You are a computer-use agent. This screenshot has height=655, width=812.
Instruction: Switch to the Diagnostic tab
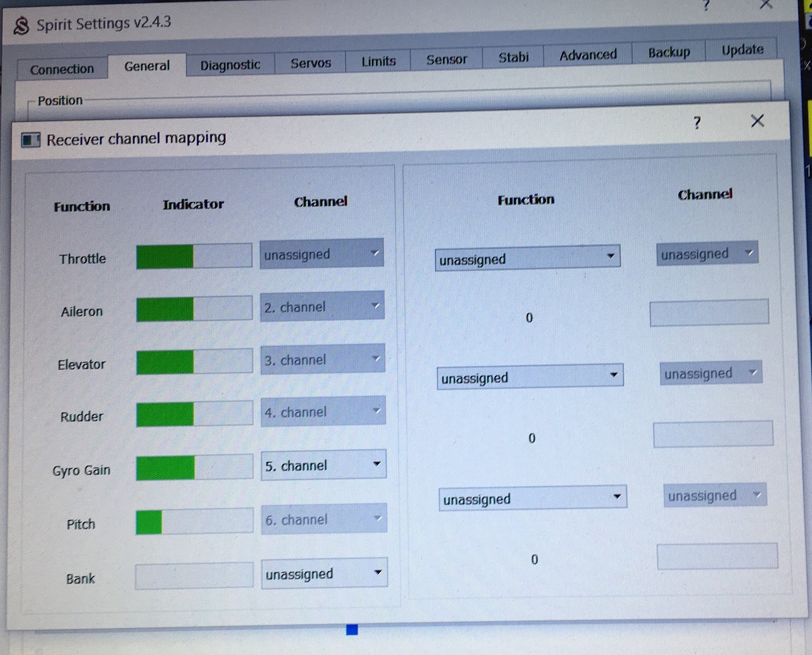click(x=230, y=65)
